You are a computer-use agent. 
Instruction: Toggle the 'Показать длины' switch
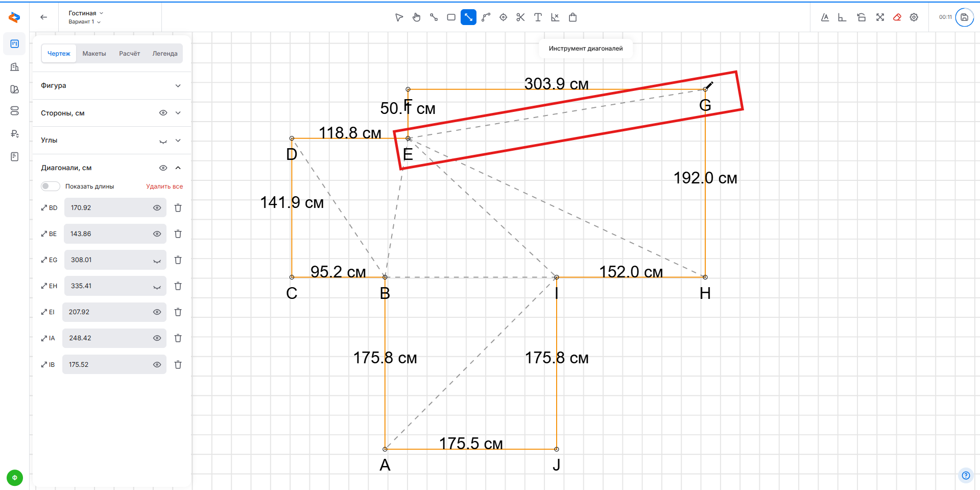tap(50, 186)
